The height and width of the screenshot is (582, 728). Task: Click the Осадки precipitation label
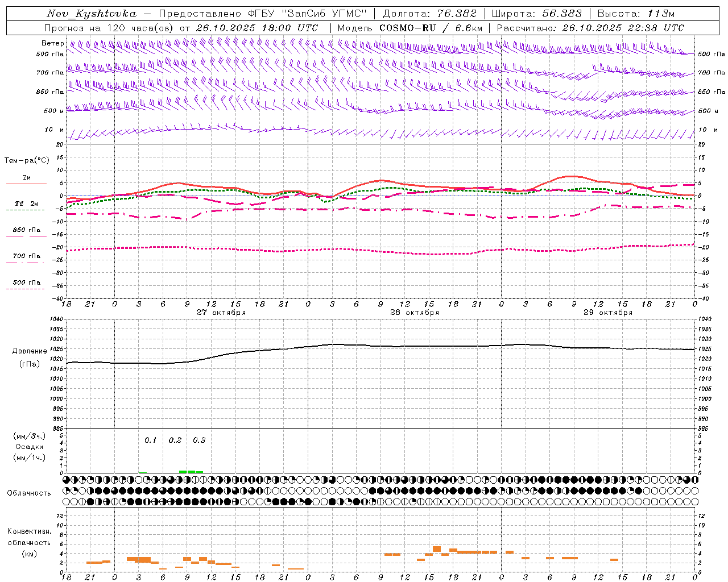tap(30, 447)
